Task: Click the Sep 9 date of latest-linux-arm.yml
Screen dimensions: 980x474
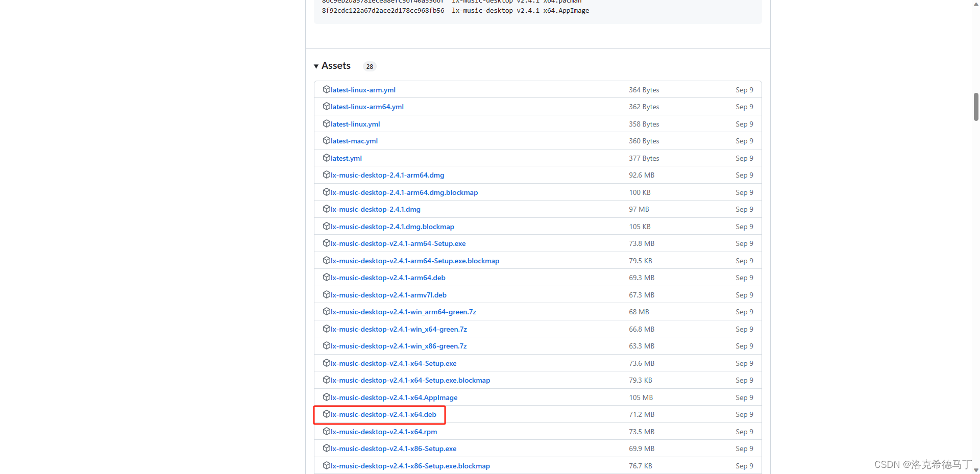Action: pyautogui.click(x=744, y=90)
